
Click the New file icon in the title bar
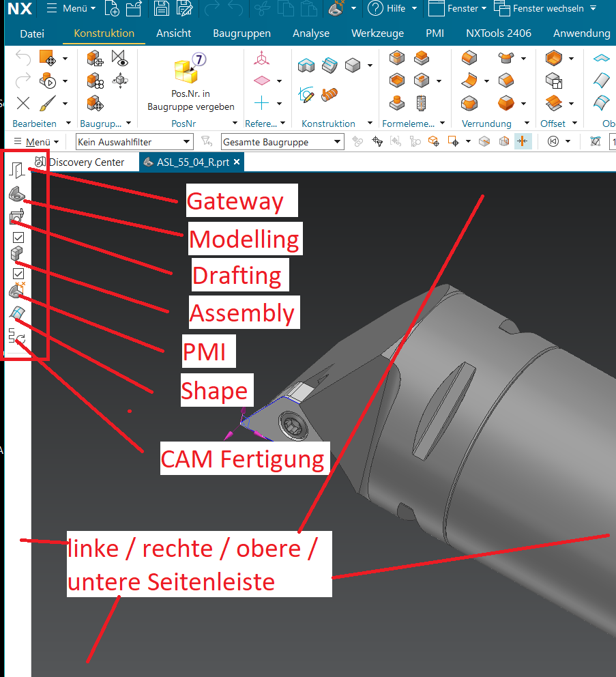(113, 8)
